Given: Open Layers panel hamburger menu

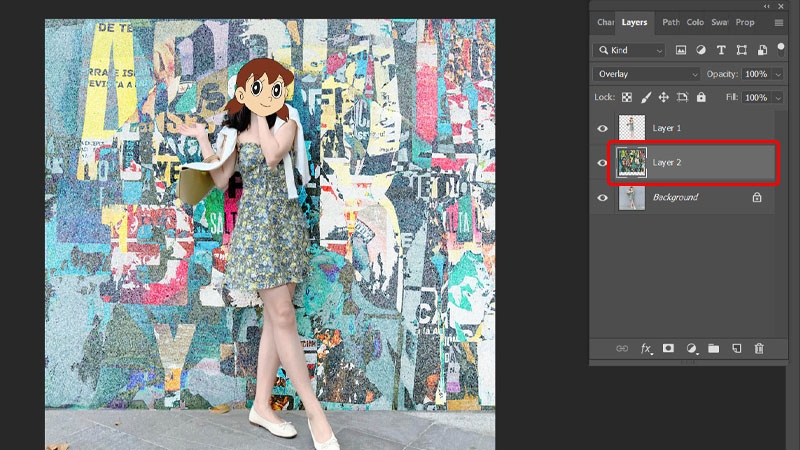Looking at the screenshot, I should click(779, 22).
